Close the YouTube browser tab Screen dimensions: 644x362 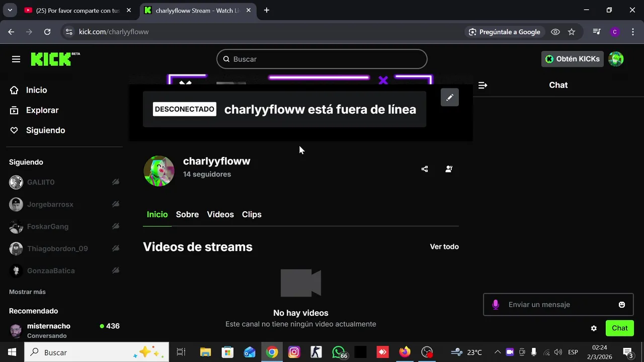[129, 10]
